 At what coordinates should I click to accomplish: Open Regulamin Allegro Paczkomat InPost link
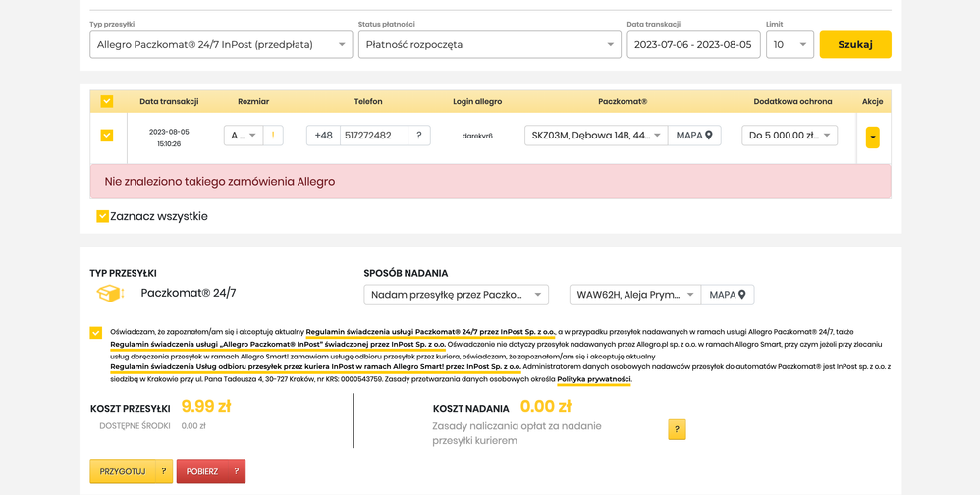(x=278, y=344)
